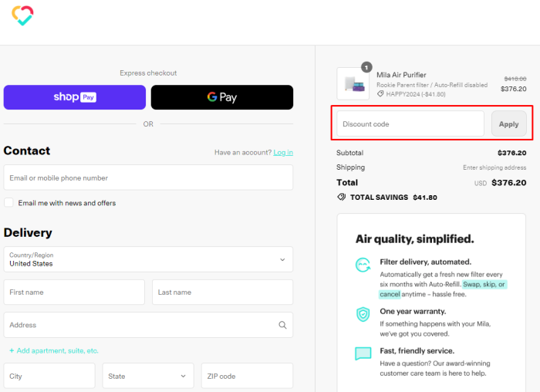Focus the Discount code field

tap(410, 123)
